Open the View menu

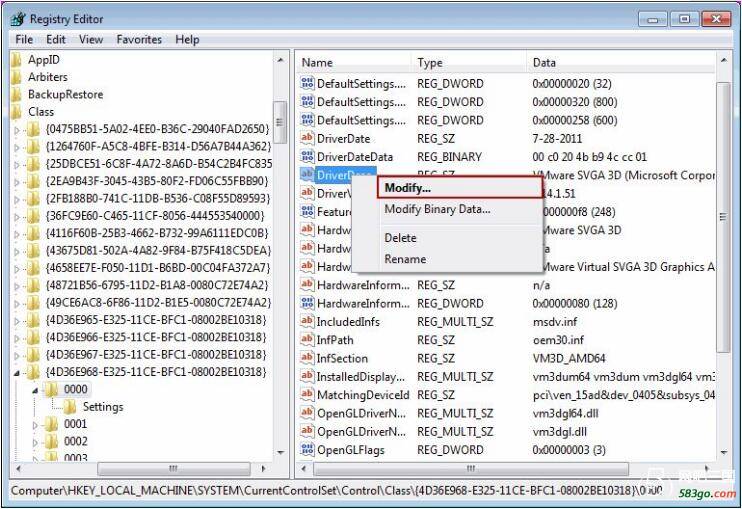[x=91, y=39]
